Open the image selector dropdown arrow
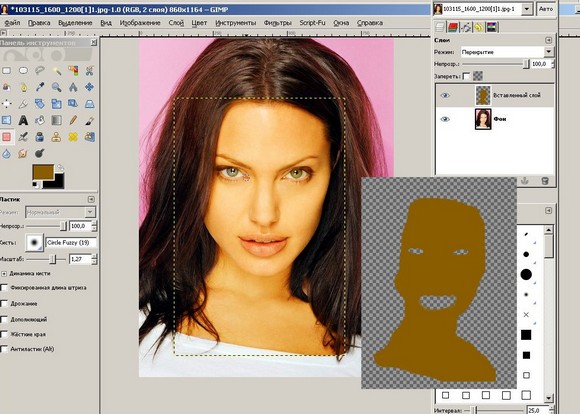 pyautogui.click(x=527, y=9)
